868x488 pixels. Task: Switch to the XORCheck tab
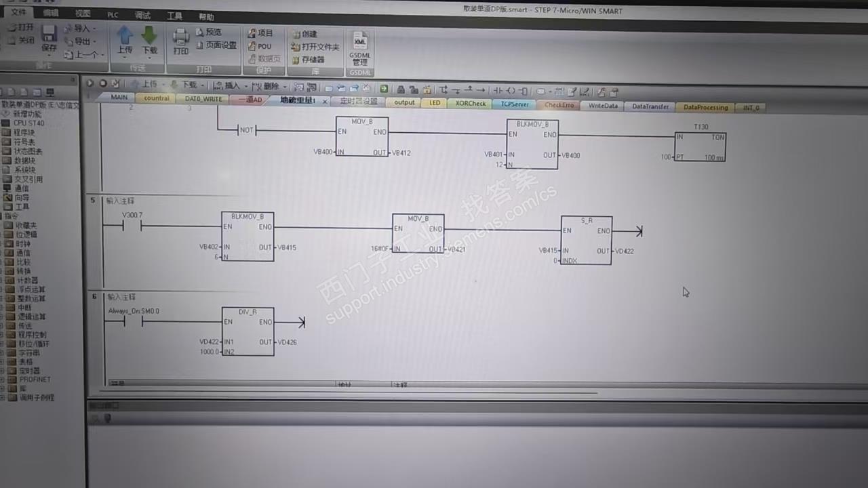point(470,104)
